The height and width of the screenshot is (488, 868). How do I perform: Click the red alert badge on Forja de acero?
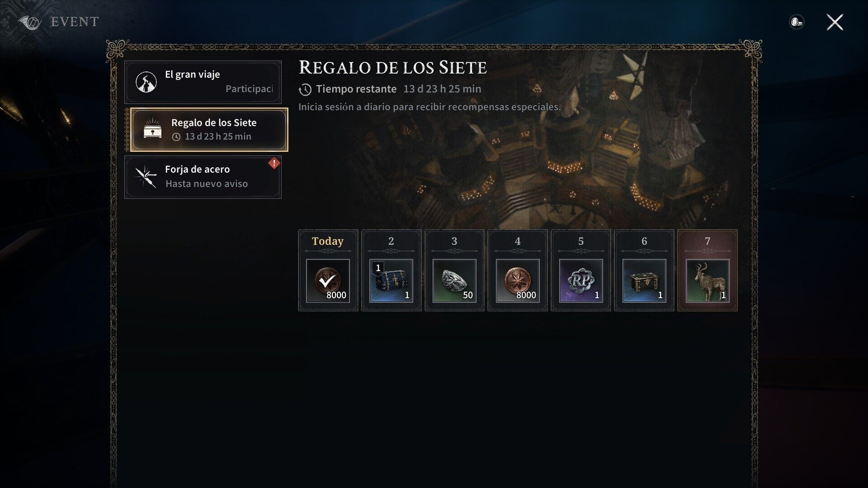tap(274, 163)
